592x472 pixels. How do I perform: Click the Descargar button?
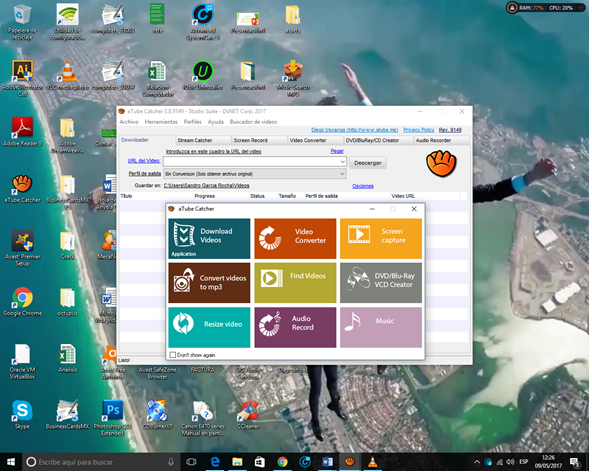pyautogui.click(x=369, y=164)
